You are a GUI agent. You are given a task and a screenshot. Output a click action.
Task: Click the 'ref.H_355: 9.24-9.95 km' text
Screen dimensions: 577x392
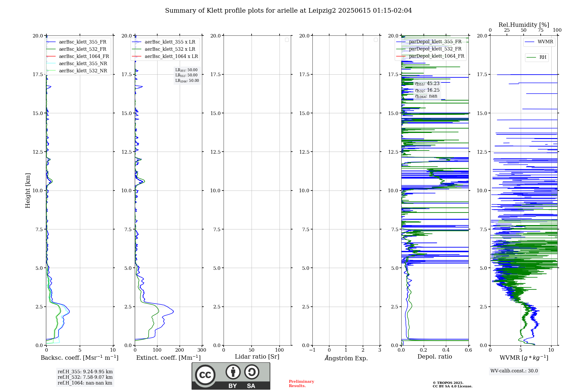(x=85, y=372)
